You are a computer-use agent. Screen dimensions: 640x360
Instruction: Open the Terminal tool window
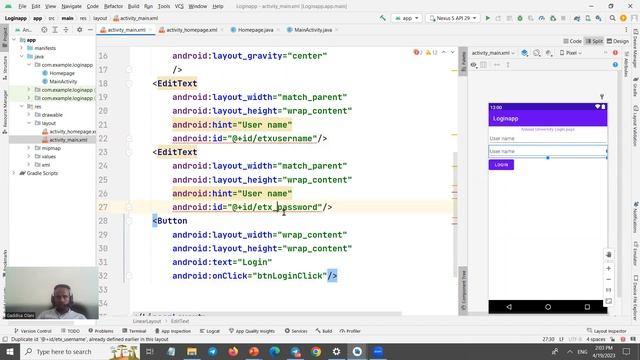(x=134, y=331)
